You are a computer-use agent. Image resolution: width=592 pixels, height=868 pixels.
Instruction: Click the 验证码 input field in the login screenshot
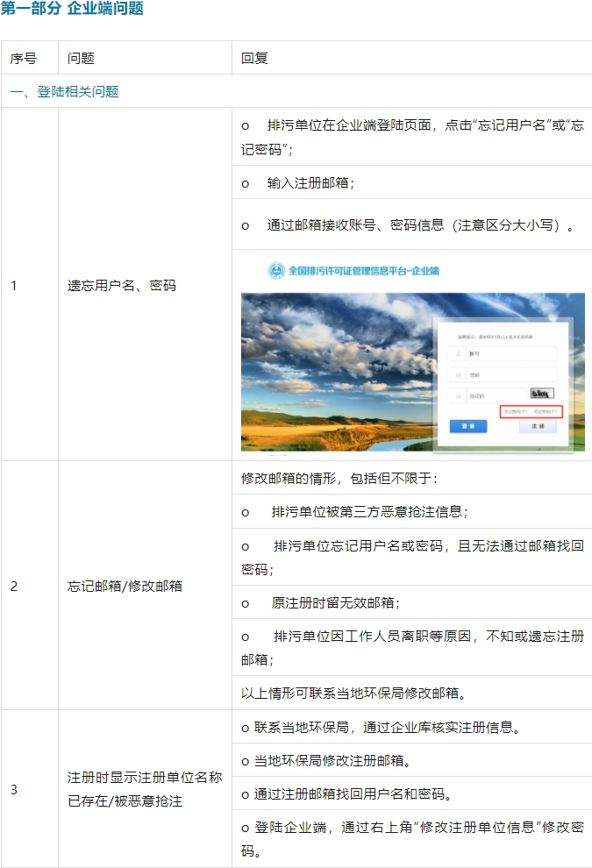pyautogui.click(x=488, y=395)
